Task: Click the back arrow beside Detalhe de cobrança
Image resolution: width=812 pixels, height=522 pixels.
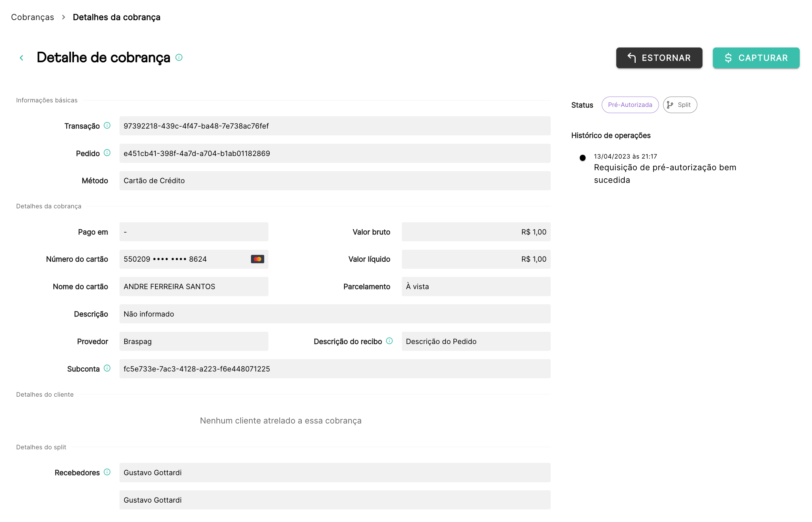Action: (x=21, y=58)
